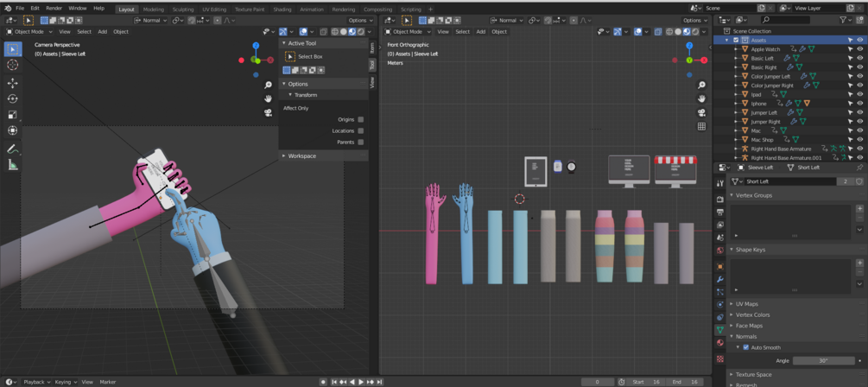Click zoom magnifier in Camera Perspective viewport
Viewport: 868px width, 387px height.
[268, 85]
